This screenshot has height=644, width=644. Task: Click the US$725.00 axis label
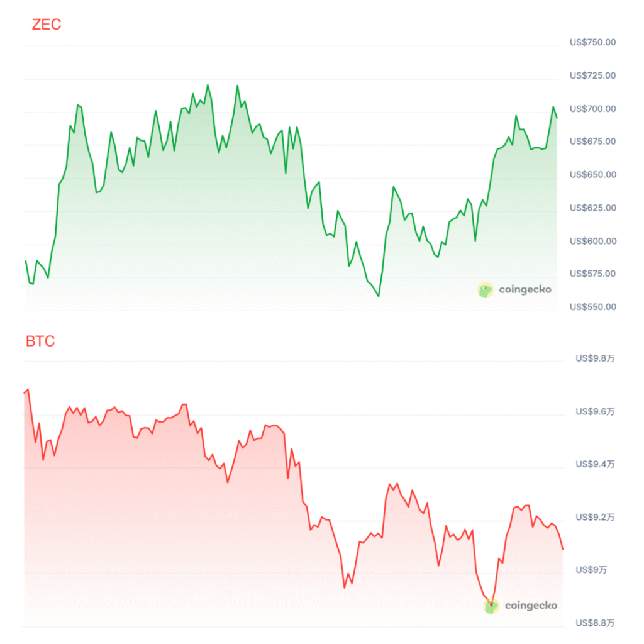[x=592, y=75]
